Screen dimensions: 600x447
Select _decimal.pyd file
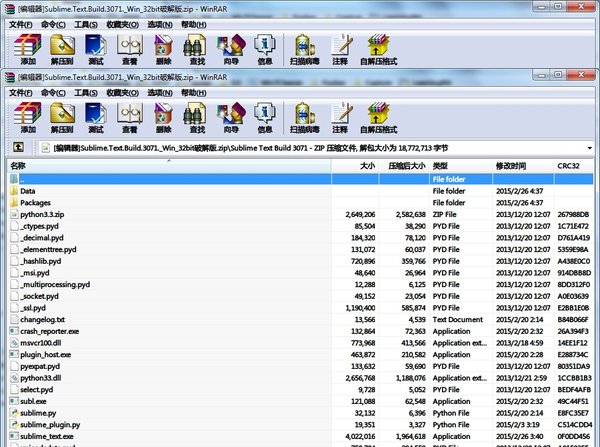(x=301, y=238)
